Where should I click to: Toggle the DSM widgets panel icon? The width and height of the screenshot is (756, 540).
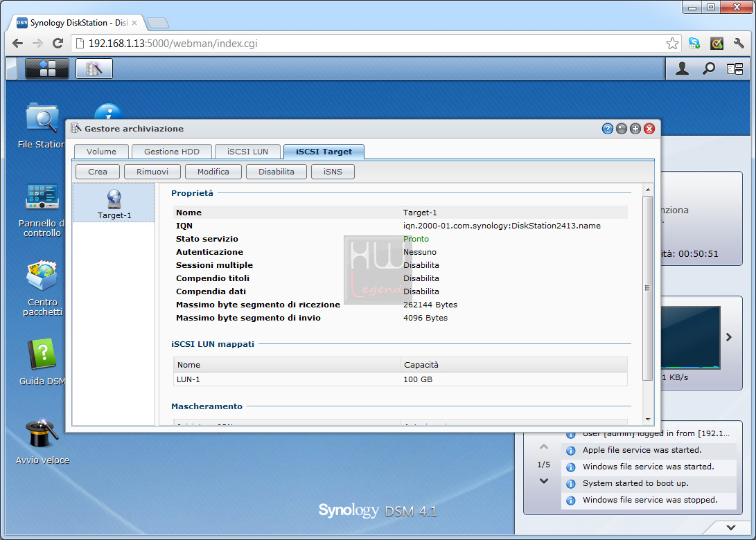click(x=735, y=69)
